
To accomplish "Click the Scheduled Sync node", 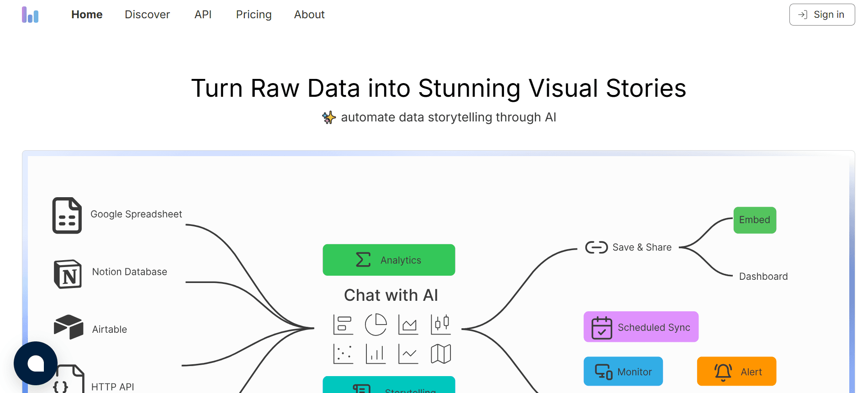I will [x=641, y=327].
